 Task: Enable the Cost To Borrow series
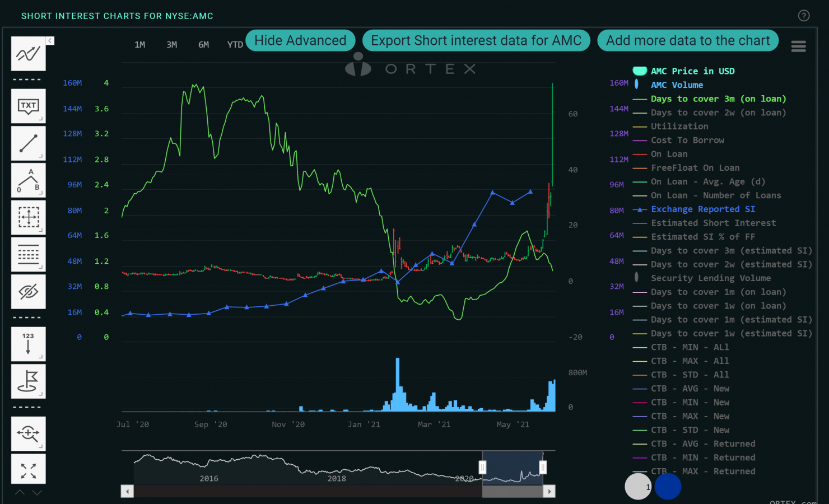(687, 140)
